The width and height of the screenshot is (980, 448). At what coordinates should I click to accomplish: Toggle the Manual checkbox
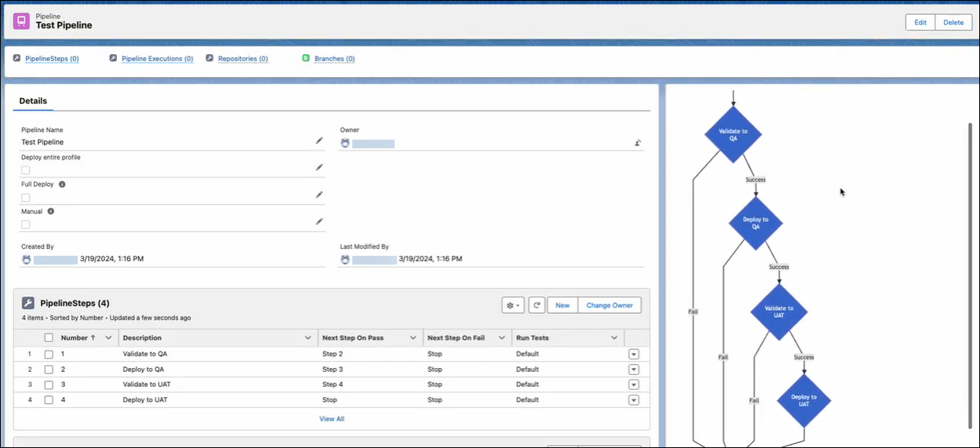tap(26, 224)
